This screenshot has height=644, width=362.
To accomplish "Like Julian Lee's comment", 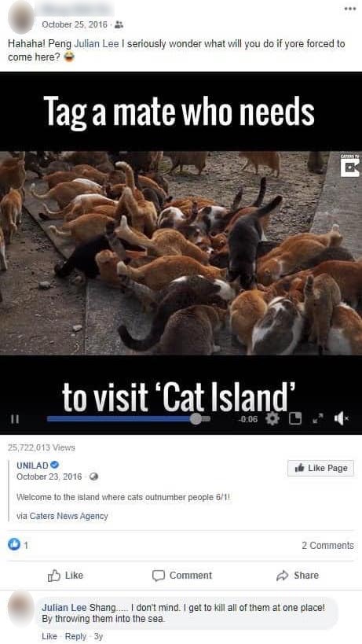I will (49, 636).
